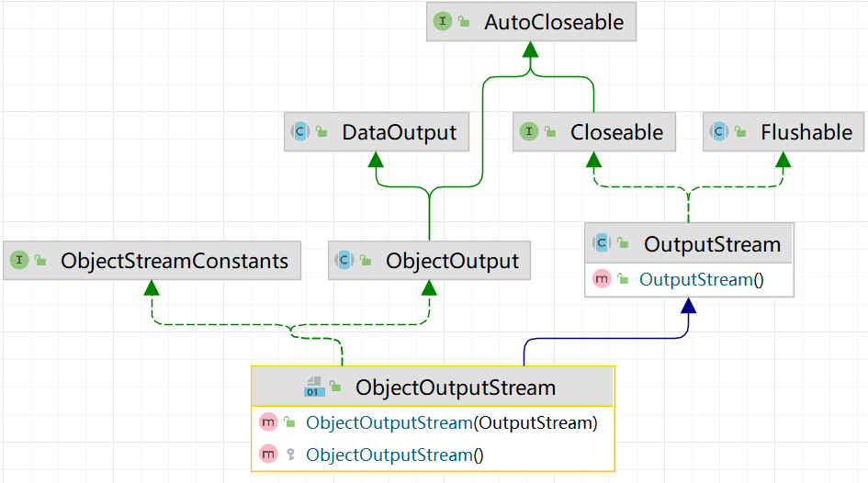Viewport: 868px width, 483px height.
Task: Select the Closeable node
Action: pos(616,132)
